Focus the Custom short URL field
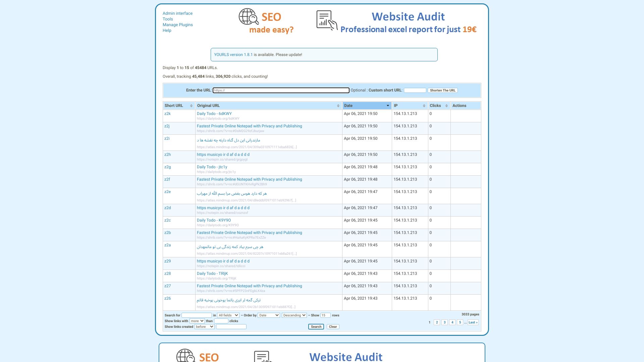This screenshot has width=644, height=362. (415, 90)
